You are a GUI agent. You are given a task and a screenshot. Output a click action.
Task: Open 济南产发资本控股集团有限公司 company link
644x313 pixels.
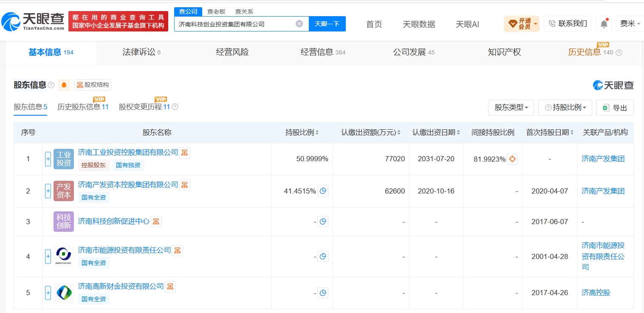click(128, 185)
